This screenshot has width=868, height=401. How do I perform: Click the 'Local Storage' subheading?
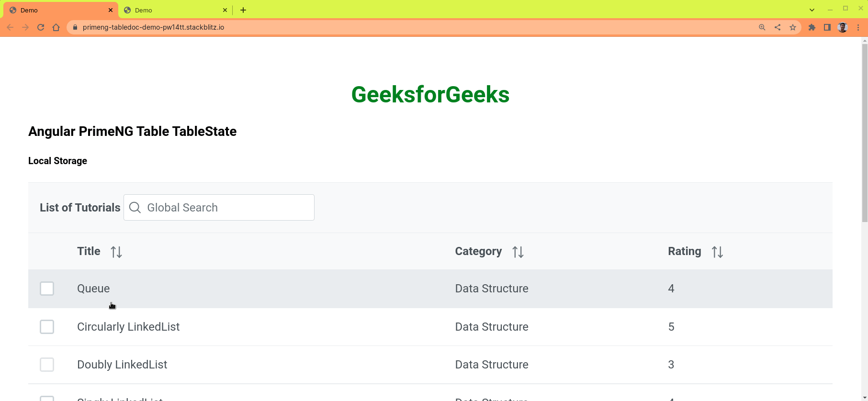(x=57, y=161)
